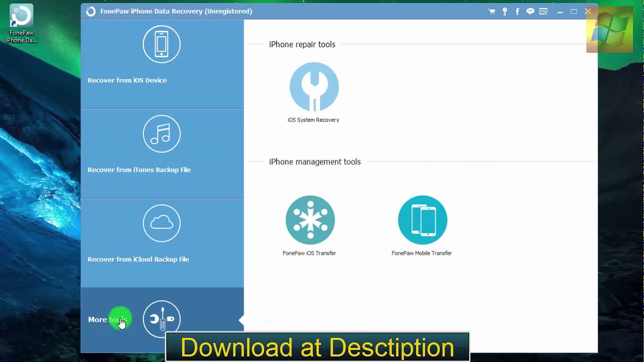
Task: Click the More tools wrench icon
Action: pyautogui.click(x=162, y=319)
